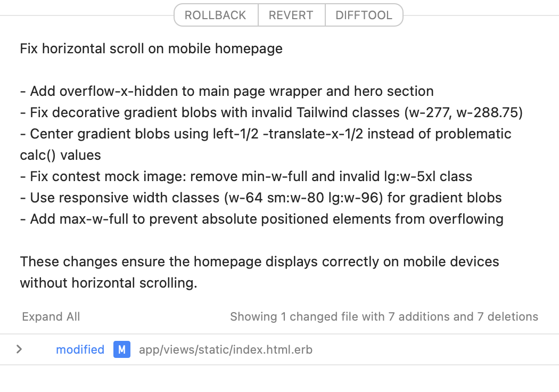Open the app/views/static/index.html.erb file path

click(x=226, y=350)
